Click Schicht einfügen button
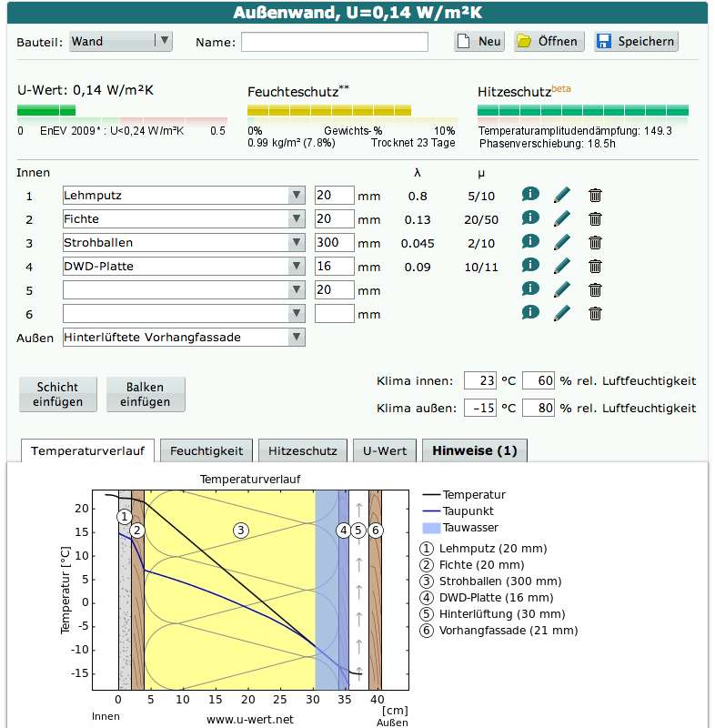This screenshot has width=715, height=728. (58, 394)
